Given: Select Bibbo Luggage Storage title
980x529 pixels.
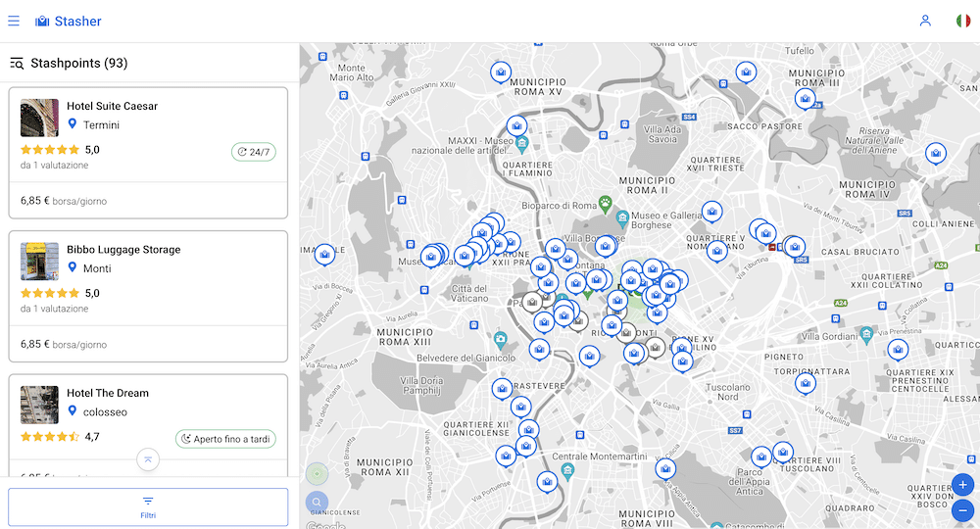Looking at the screenshot, I should coord(123,250).
